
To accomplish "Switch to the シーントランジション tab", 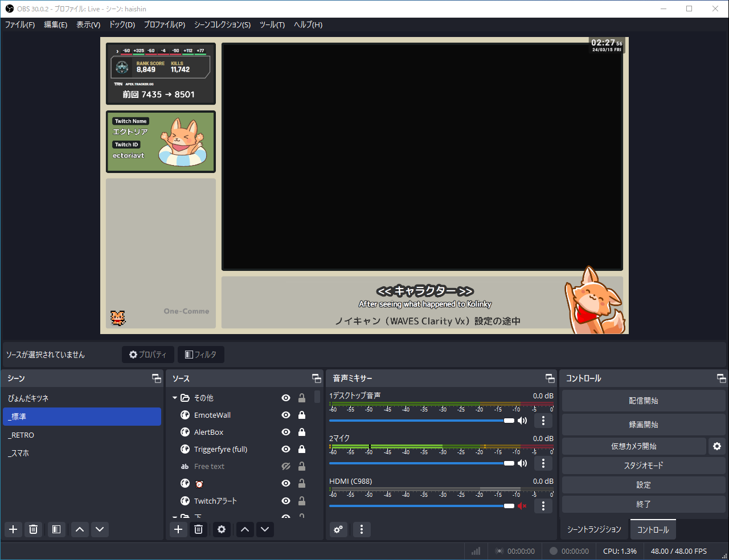I will [x=594, y=529].
